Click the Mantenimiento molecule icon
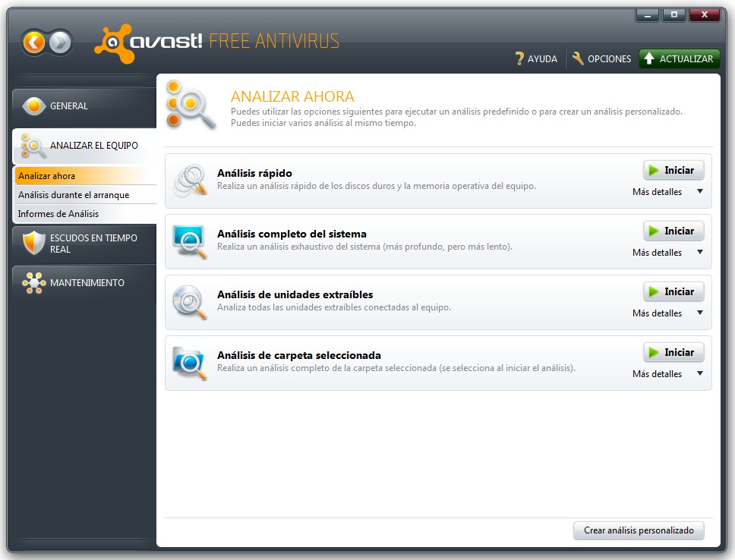 [33, 282]
